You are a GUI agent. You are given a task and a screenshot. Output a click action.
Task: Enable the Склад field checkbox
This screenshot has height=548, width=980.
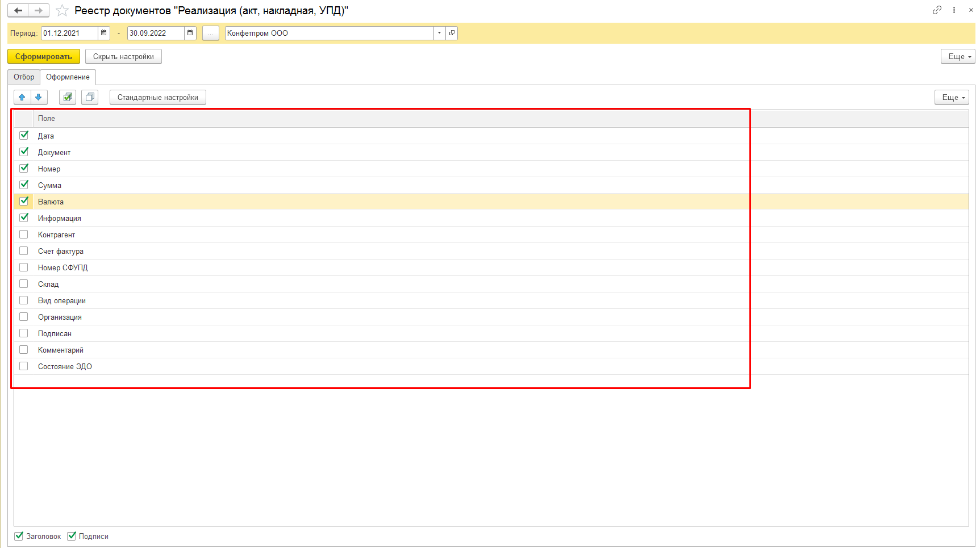(24, 283)
